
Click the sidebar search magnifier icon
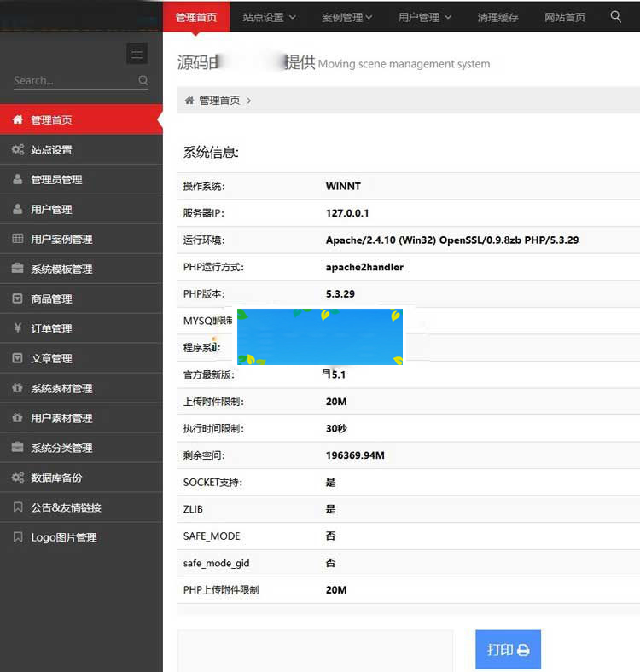point(143,81)
